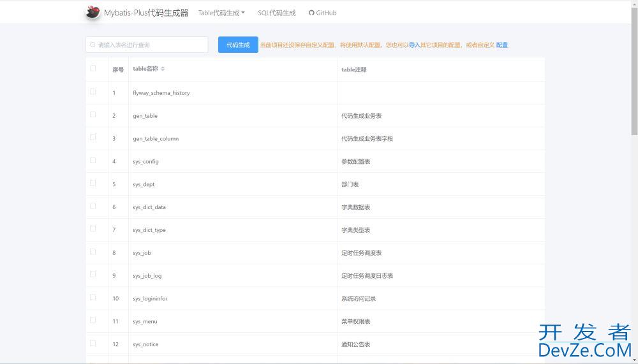Tick the sys_config row checkbox
638x364 pixels.
(93, 161)
